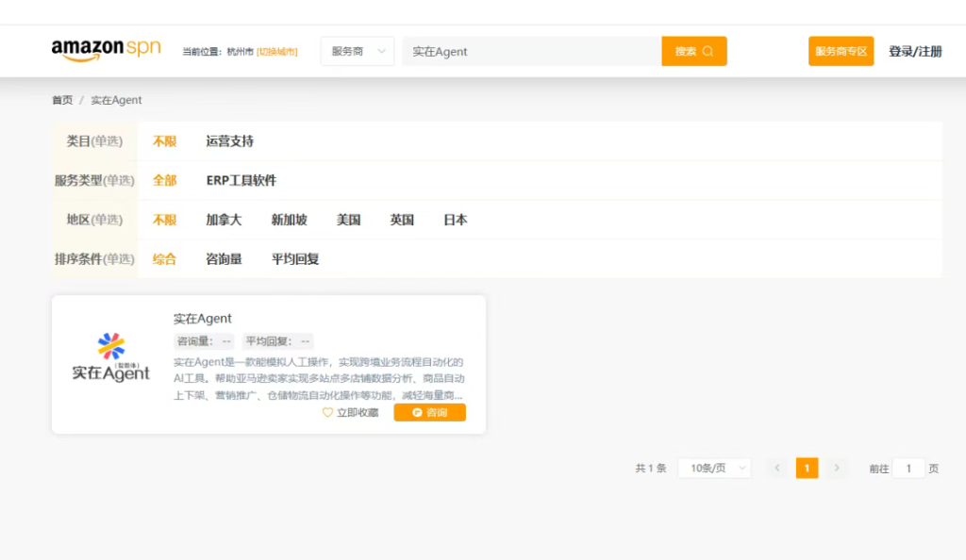
Task: Go to next page arrow
Action: coord(837,469)
